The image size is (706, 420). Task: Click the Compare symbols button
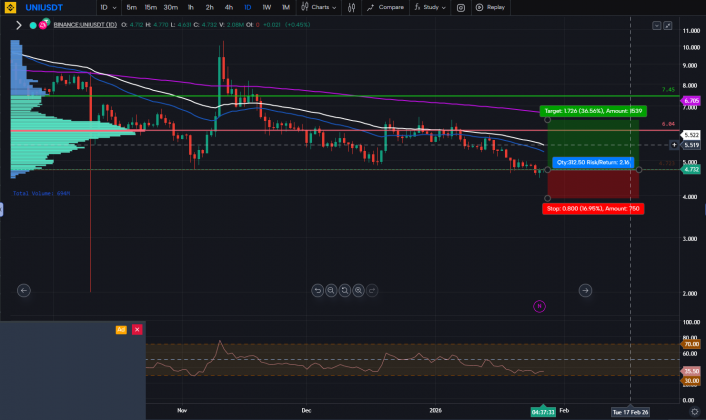tap(385, 7)
